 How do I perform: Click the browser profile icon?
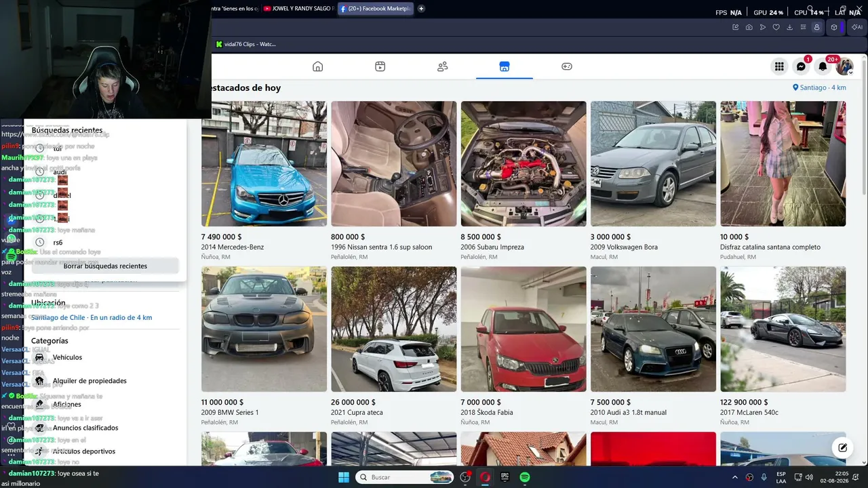816,27
